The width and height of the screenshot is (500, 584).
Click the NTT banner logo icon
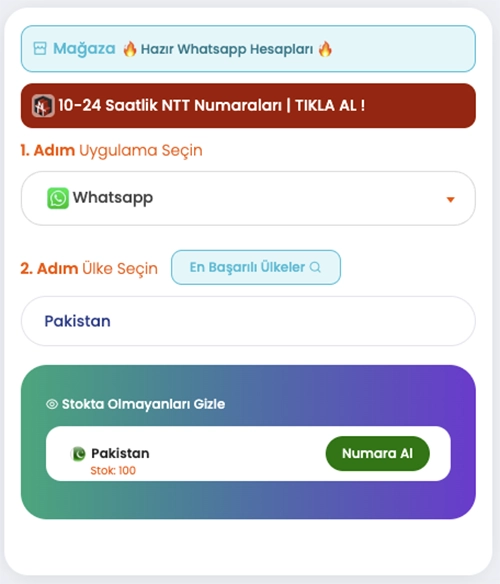pyautogui.click(x=43, y=106)
